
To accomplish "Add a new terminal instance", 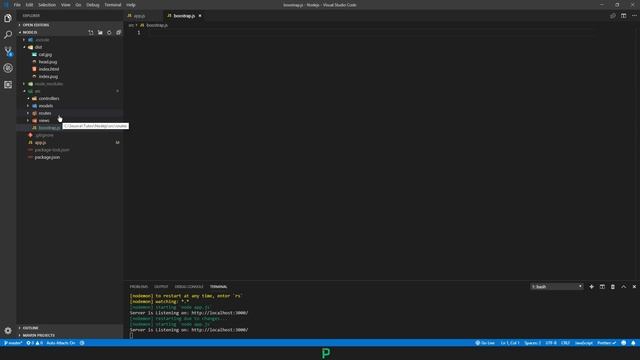I will click(x=591, y=287).
